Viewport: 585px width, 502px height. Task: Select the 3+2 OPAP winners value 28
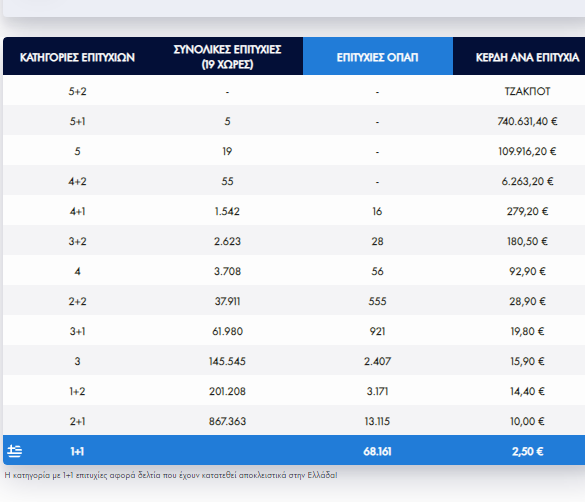click(377, 241)
